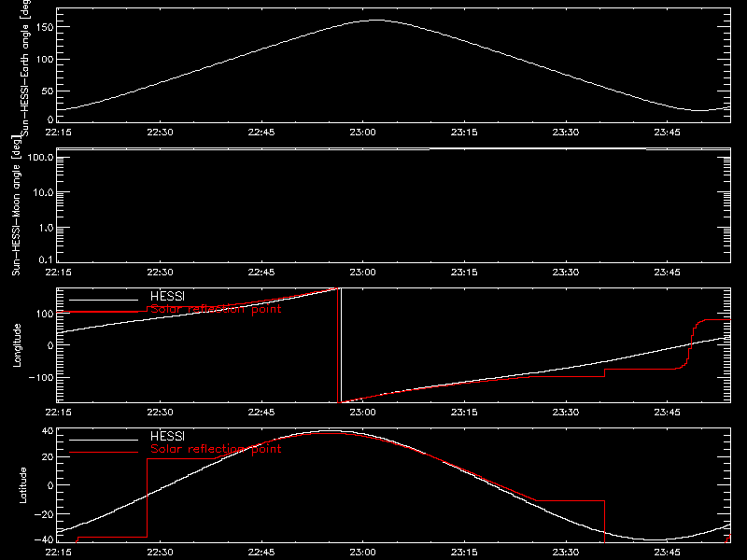
Task: Click 23:45 time label under Longitude plot
Action: pos(667,412)
